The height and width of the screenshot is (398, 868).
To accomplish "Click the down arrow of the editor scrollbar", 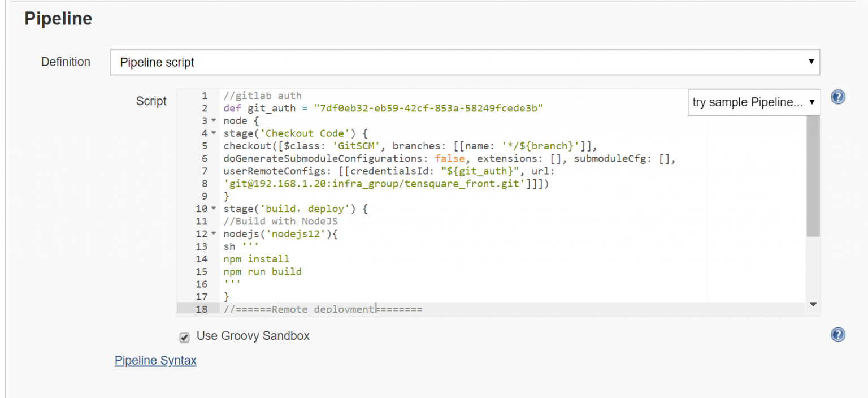I will point(814,304).
